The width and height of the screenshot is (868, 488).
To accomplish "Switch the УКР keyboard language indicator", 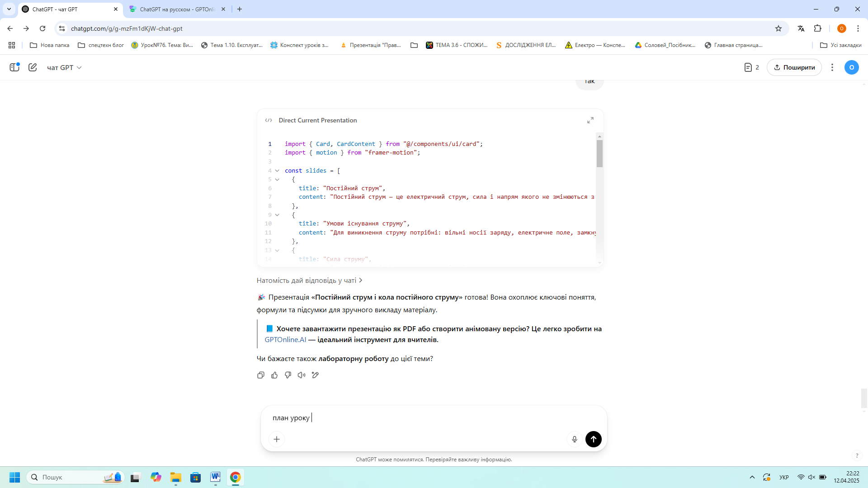I will point(784,477).
